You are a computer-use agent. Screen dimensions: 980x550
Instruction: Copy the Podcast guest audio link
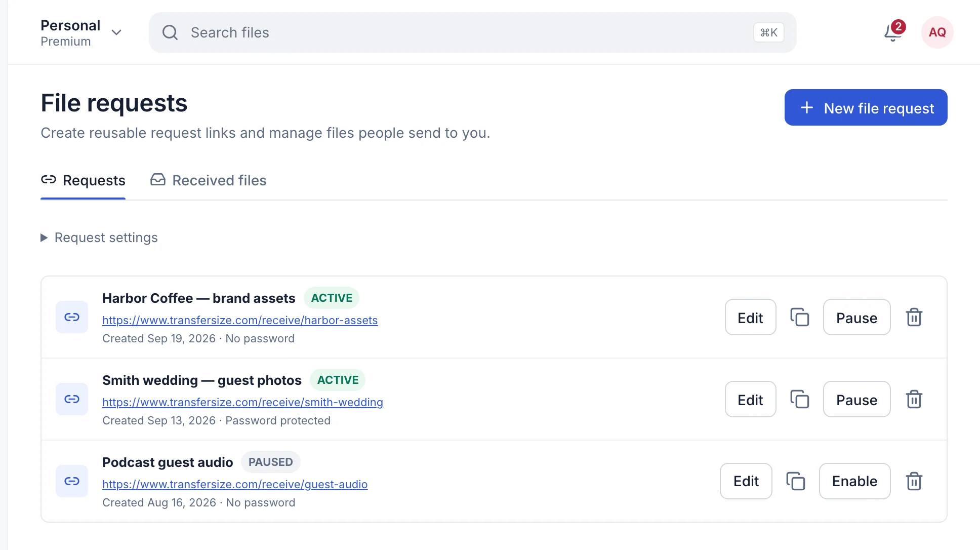796,481
